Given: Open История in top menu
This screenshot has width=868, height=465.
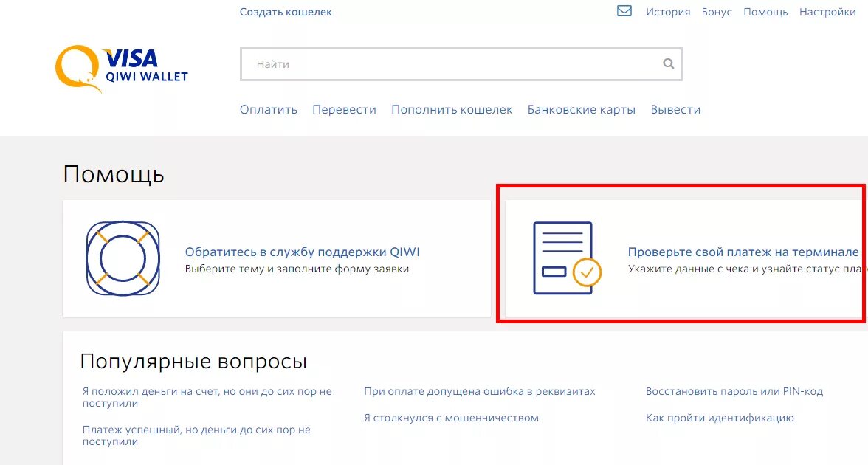Looking at the screenshot, I should pos(667,12).
